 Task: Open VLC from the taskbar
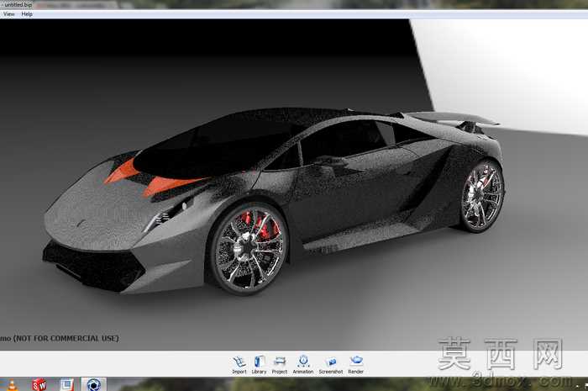coord(12,385)
